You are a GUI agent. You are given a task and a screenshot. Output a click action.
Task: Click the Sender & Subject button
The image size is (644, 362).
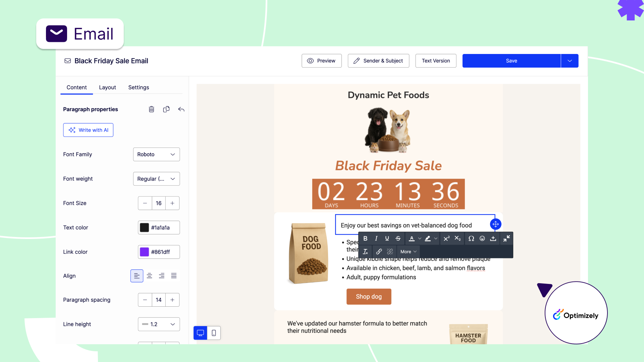click(x=378, y=61)
